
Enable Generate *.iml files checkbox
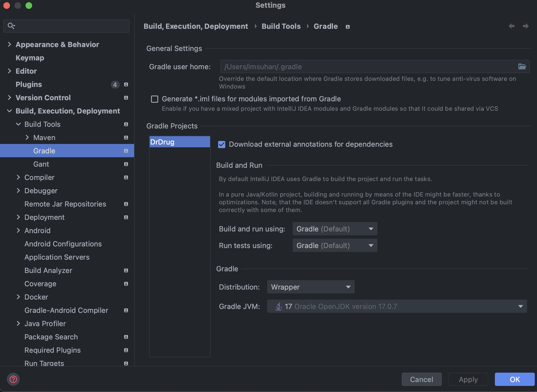155,99
